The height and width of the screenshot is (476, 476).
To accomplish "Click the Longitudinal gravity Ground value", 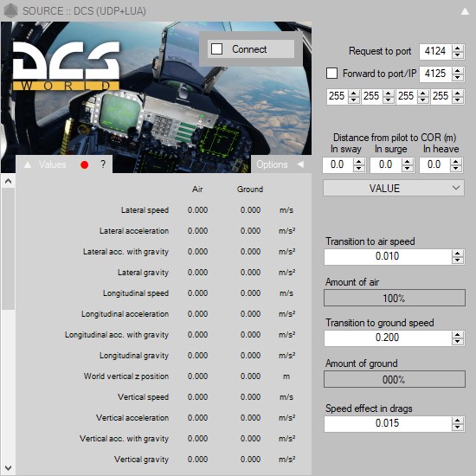I will [x=250, y=356].
